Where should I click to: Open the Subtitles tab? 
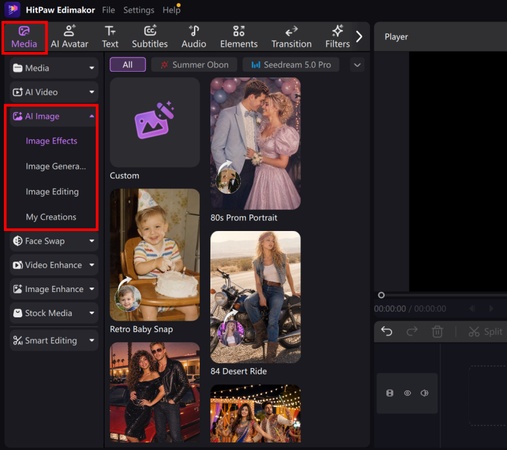(150, 37)
